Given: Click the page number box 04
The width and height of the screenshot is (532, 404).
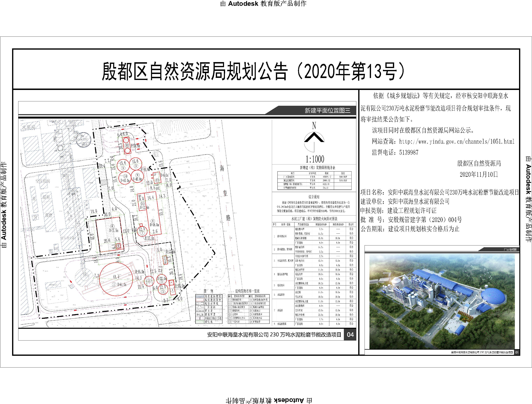Looking at the screenshot, I should click(x=350, y=335).
